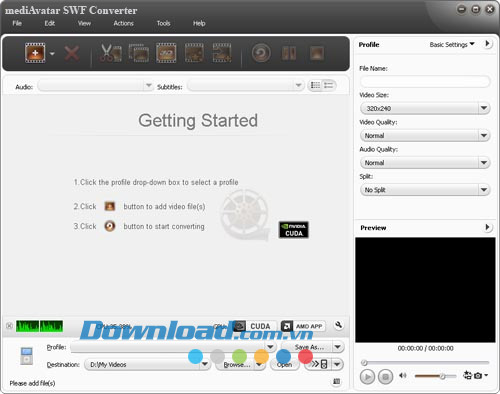Image resolution: width=500 pixels, height=394 pixels.
Task: Open the Split dropdown showing No Split
Action: (x=425, y=190)
